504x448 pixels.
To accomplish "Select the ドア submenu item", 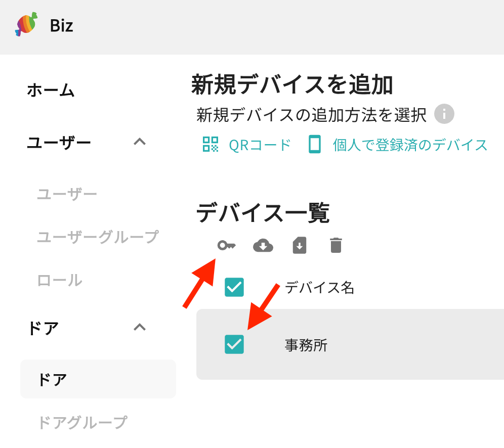I will coord(98,379).
